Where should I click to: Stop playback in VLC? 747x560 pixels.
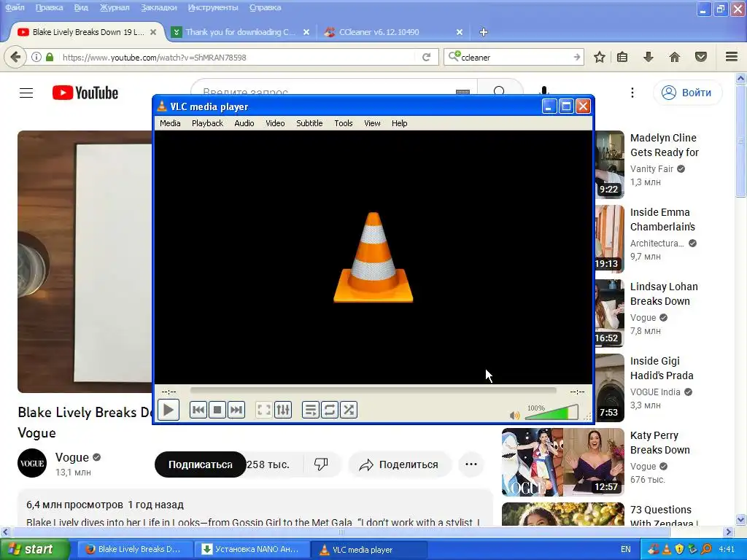(x=217, y=410)
